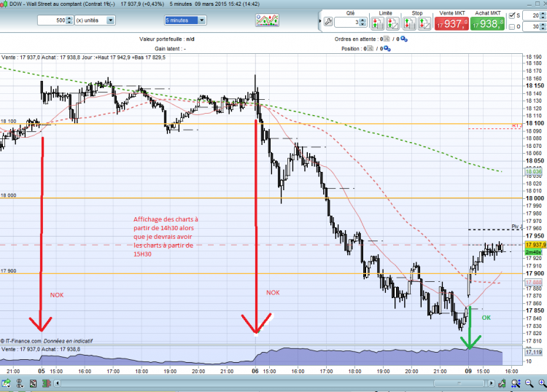This screenshot has height=392, width=547.
Task: Open the candlestick properties wrench icon
Action: pos(503,384)
